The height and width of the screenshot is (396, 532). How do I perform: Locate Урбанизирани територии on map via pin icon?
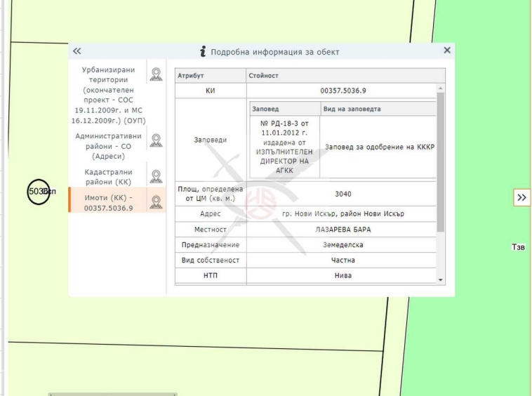(x=156, y=74)
